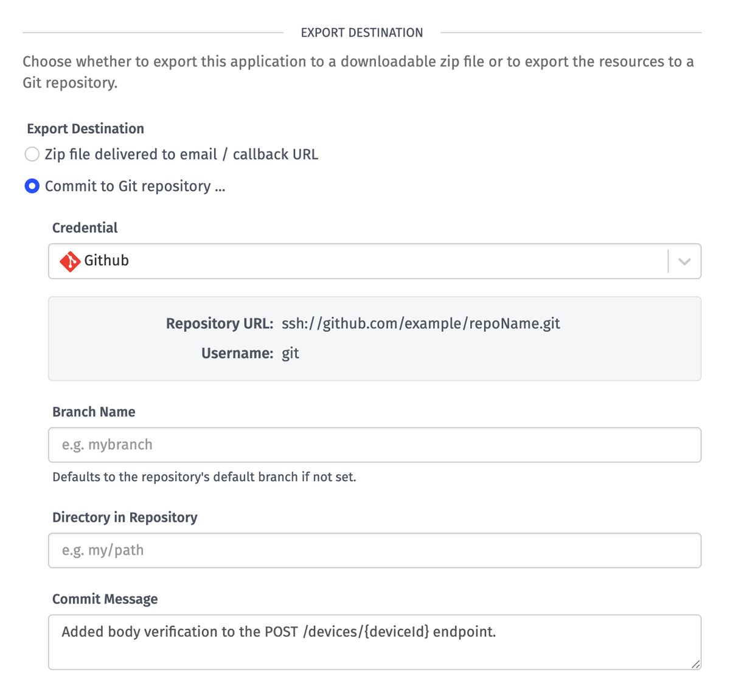The height and width of the screenshot is (700, 730).
Task: Click the default branch helper text
Action: point(204,477)
